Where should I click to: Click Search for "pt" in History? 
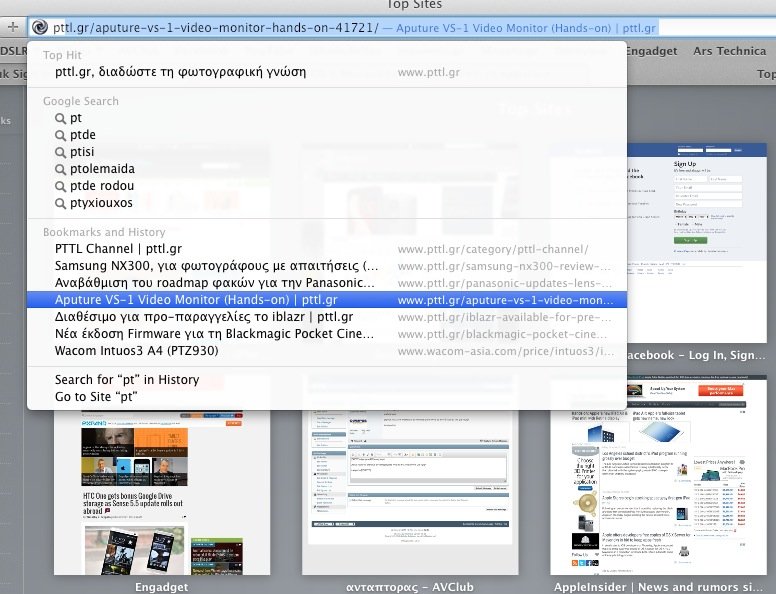point(327,380)
